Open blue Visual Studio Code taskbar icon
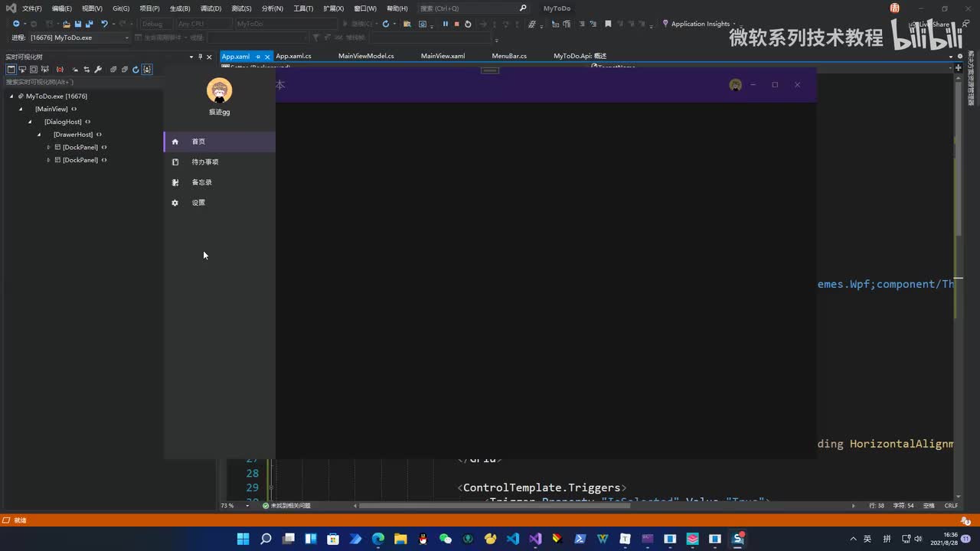The image size is (980, 551). point(513,539)
